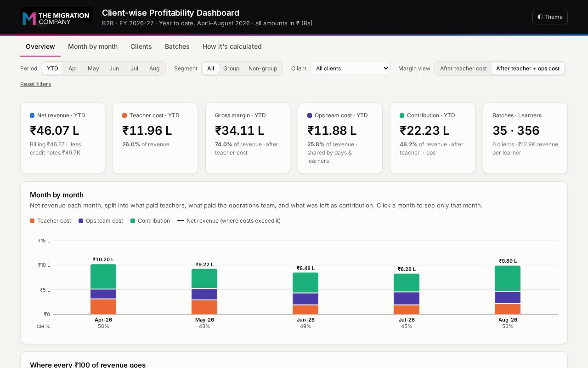Click the Contribution YTD card
The height and width of the screenshot is (368, 588).
433,138
